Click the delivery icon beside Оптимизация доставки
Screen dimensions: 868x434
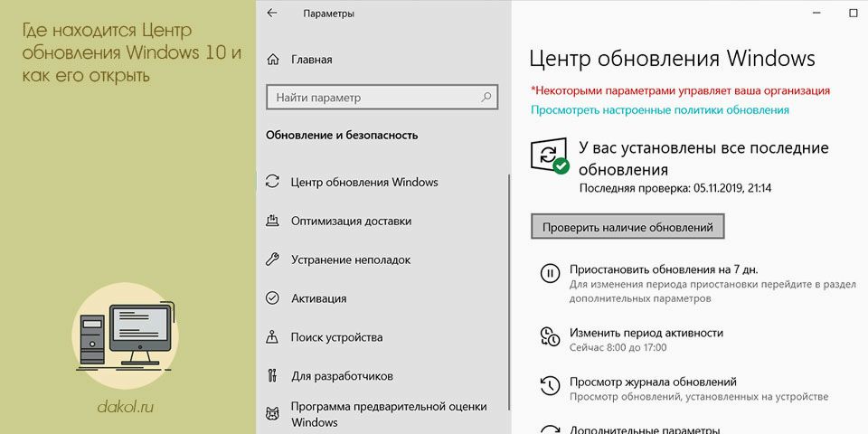(x=272, y=221)
